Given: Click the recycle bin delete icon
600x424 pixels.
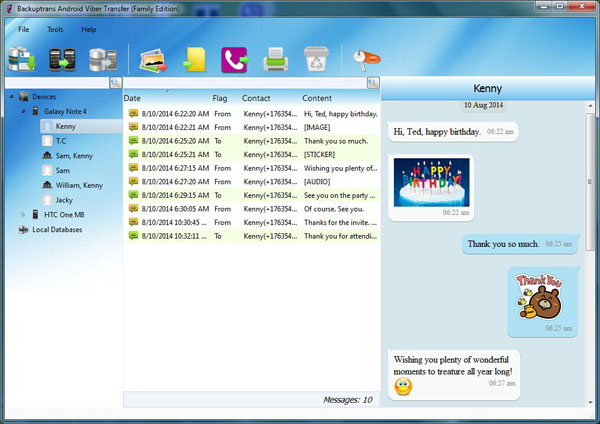Looking at the screenshot, I should coord(314,61).
